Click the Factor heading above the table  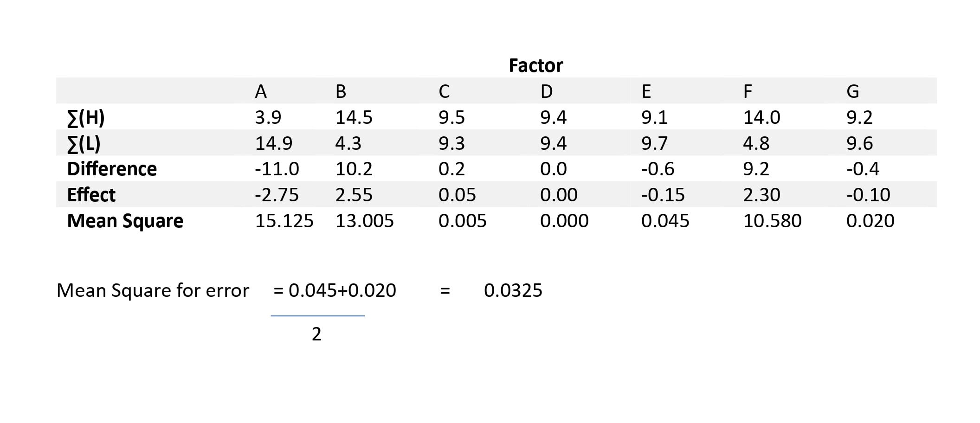(535, 65)
